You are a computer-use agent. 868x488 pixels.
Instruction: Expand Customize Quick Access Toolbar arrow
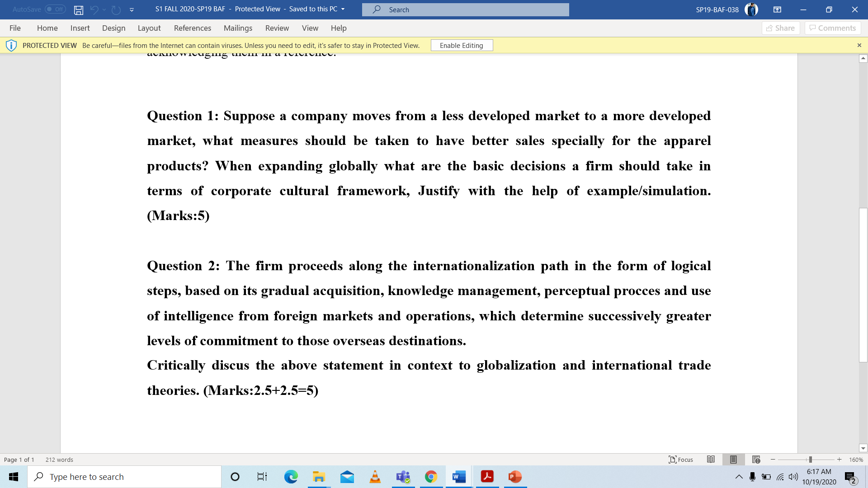click(132, 9)
